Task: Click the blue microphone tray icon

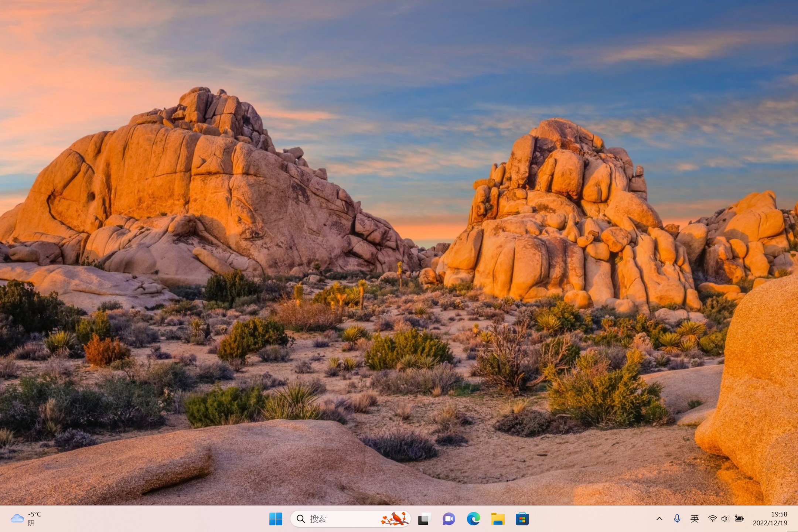Action: pyautogui.click(x=677, y=519)
